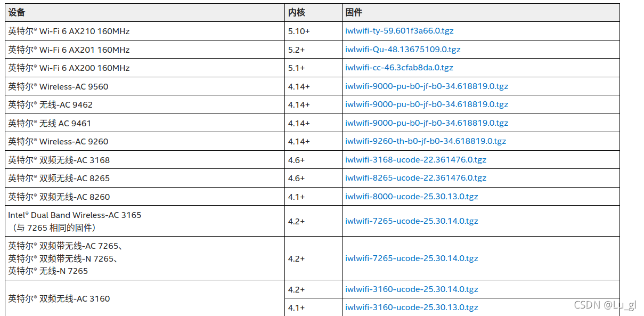Click the 4.2+ kernel cell for Wireless-AC 3165
Screen dimensions: 644x316
(x=313, y=221)
